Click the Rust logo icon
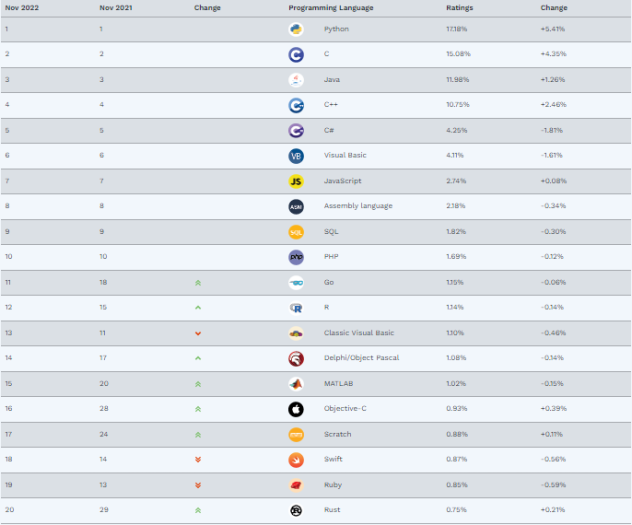Screen dimensions: 632x525 296,510
